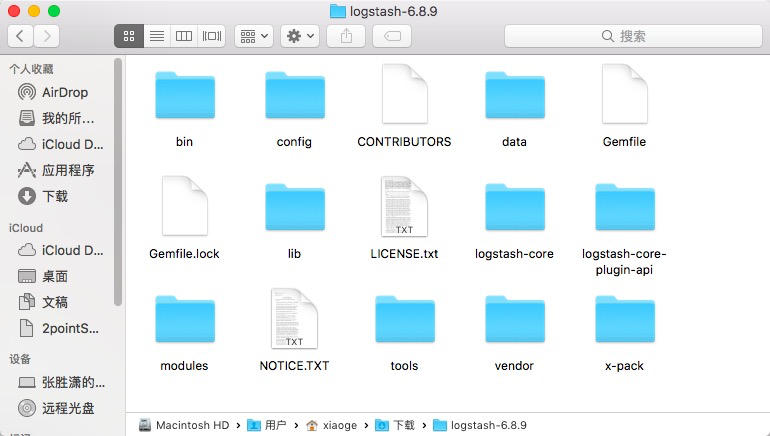Viewport: 770px width, 436px height.
Task: Click the 'vendor' folder name label
Action: pos(514,366)
